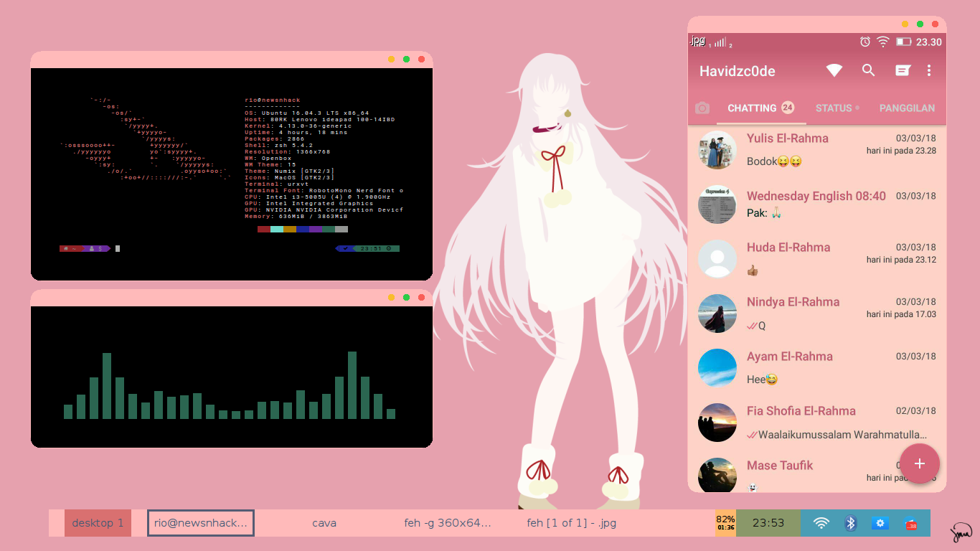Click the red home prompt segment in terminal
Viewport: 980px width, 551px height.
click(70, 248)
